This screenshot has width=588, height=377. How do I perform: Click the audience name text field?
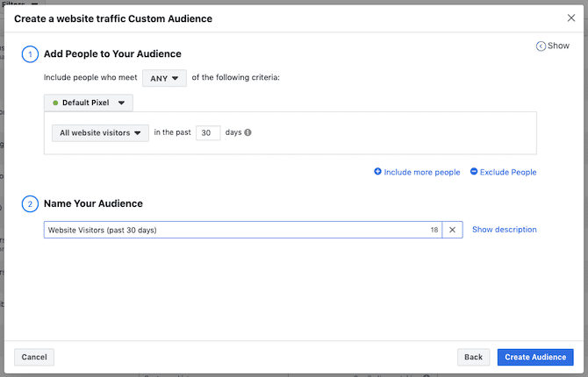coord(233,230)
